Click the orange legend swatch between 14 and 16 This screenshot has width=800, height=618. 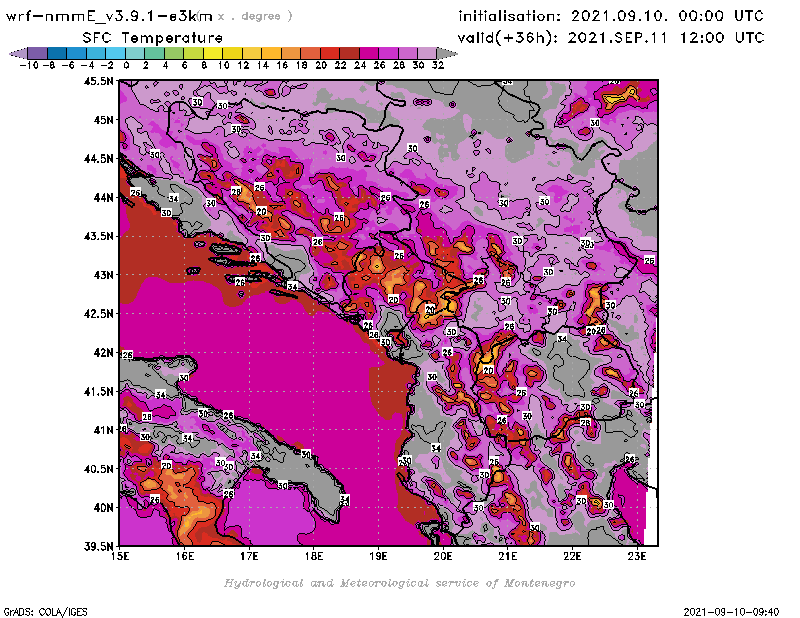pyautogui.click(x=271, y=53)
